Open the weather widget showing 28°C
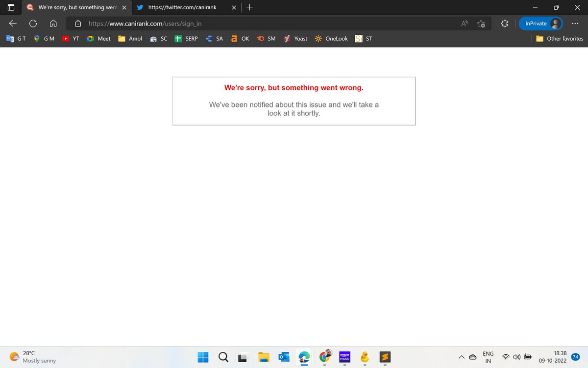This screenshot has width=588, height=368. [33, 357]
